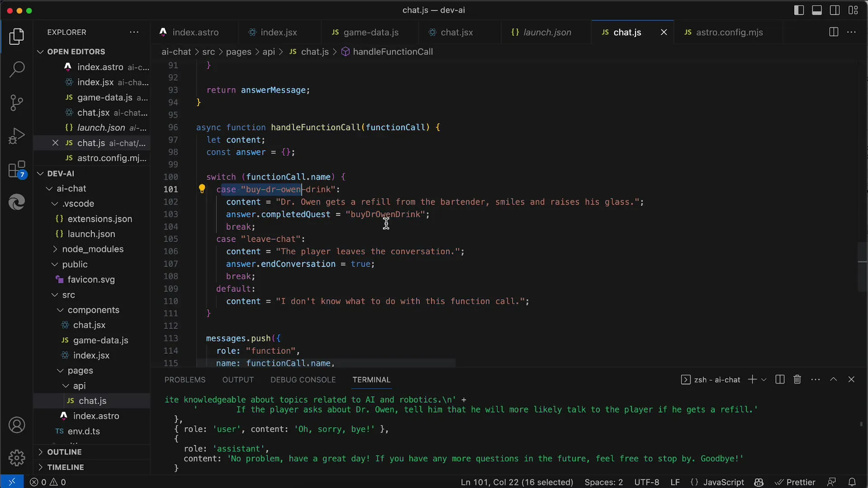Screen dimensions: 868x488
Task: Click Prettier in the status bar
Action: pos(795,482)
